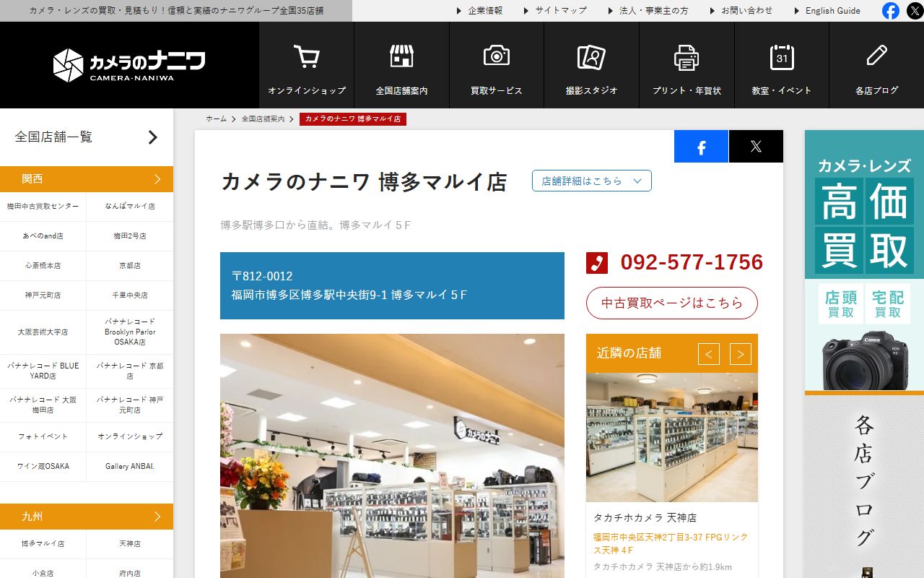The width and height of the screenshot is (924, 578).
Task: Click the Hakata Marui store main photo
Action: [392, 455]
